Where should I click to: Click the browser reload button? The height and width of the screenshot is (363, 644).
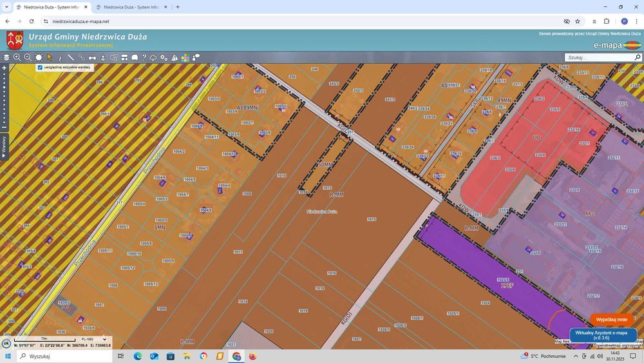[x=31, y=21]
